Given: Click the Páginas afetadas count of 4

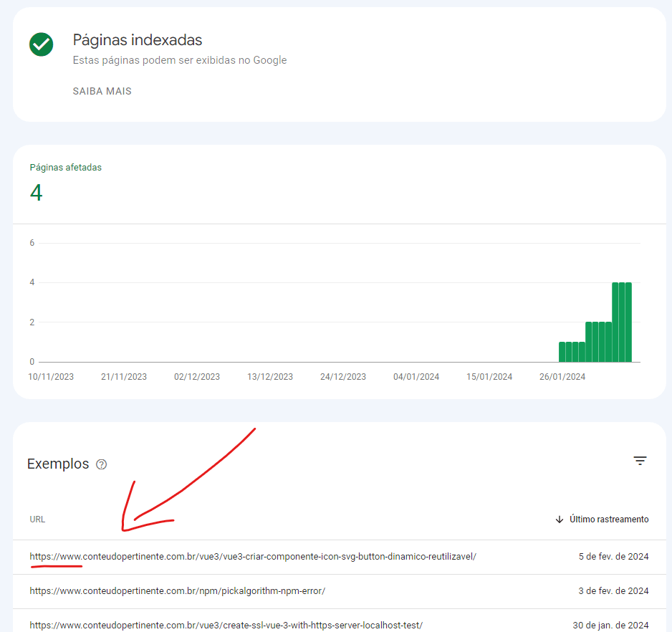Looking at the screenshot, I should 37,192.
